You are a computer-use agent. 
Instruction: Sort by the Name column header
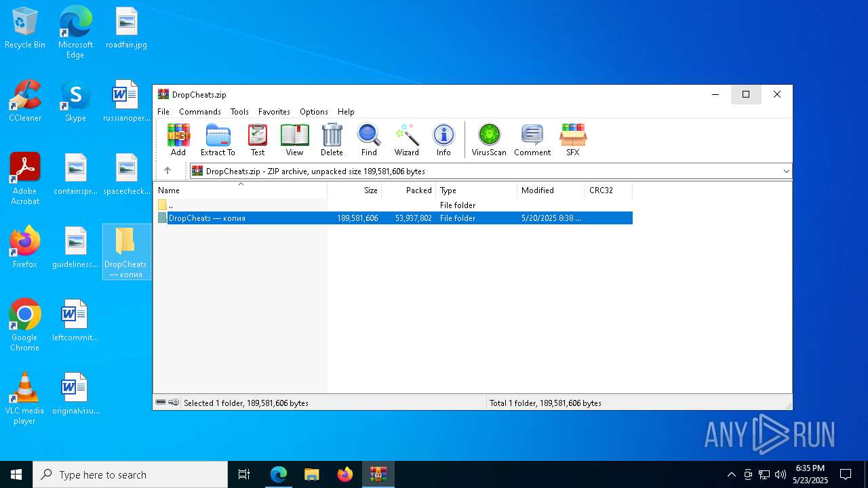240,190
